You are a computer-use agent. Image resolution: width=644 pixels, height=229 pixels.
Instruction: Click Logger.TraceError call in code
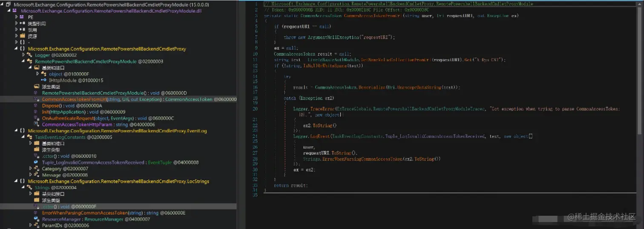[x=313, y=109]
